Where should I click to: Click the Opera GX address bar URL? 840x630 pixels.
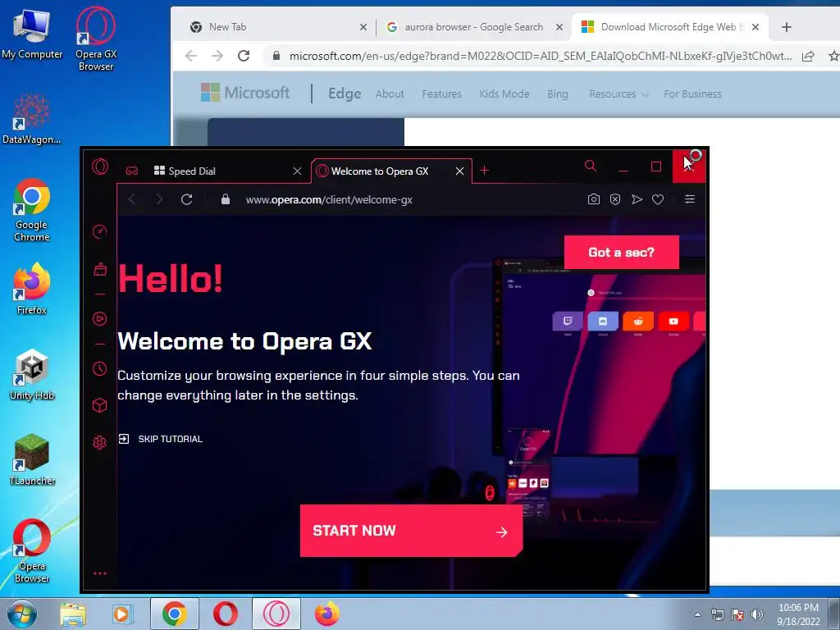[329, 200]
